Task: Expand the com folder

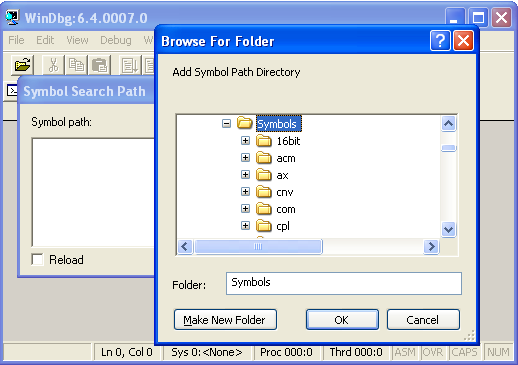Action: 246,209
